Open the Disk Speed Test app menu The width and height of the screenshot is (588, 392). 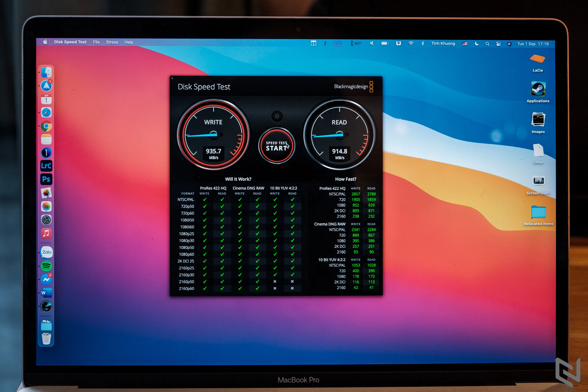coord(70,42)
